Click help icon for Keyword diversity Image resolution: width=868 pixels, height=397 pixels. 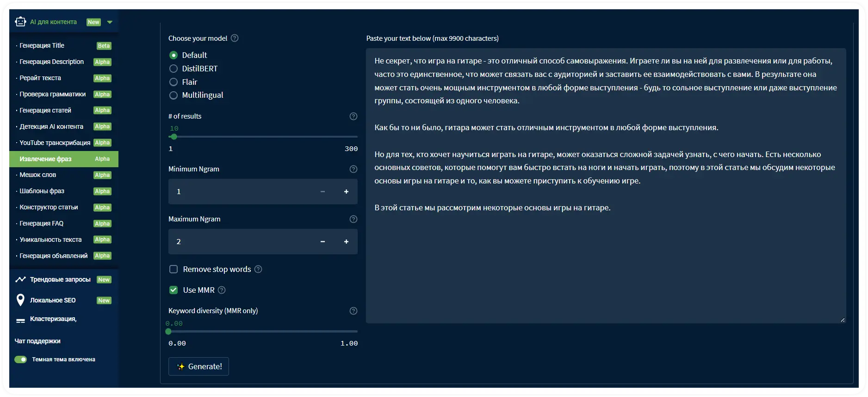coord(353,311)
